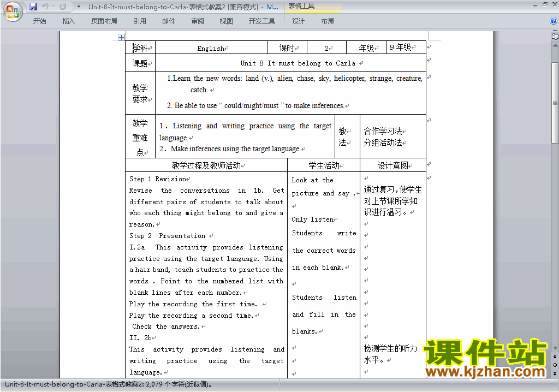559x392 pixels.
Task: Open the 邮件 ribbon tab
Action: (x=169, y=21)
